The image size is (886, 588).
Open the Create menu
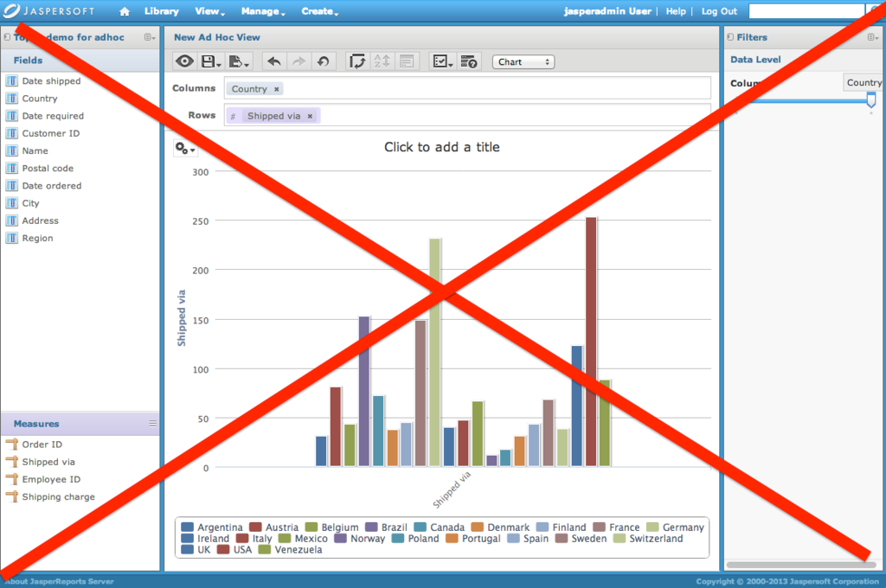click(x=319, y=11)
